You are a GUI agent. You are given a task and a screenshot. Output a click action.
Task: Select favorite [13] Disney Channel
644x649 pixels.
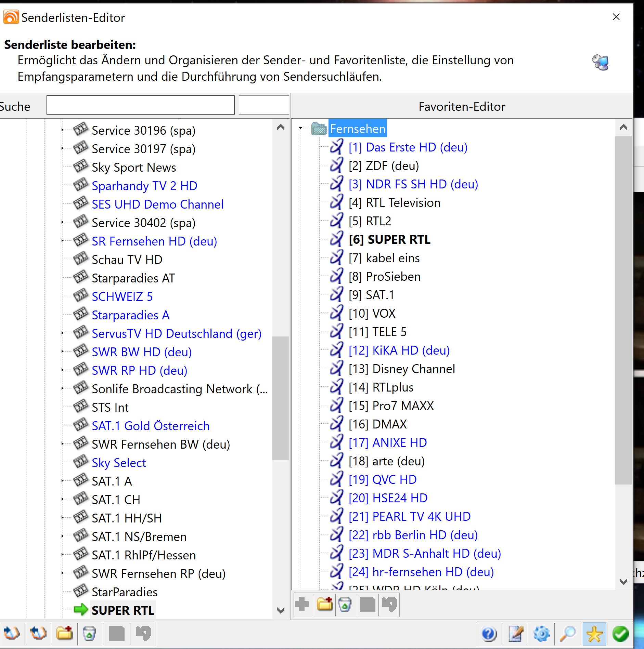coord(402,369)
